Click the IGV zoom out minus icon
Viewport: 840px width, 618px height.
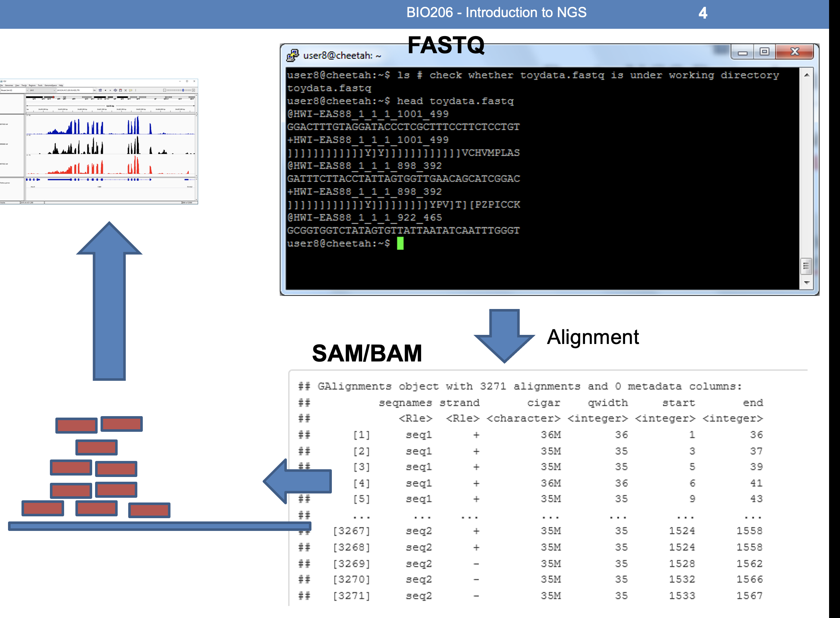pos(165,90)
